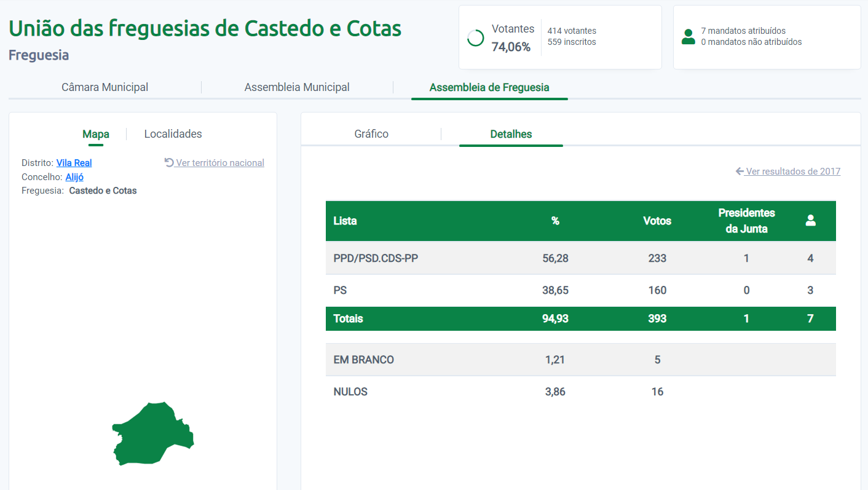Go to Ver território nacional link
Viewport: 868px width, 490px height.
[x=220, y=163]
